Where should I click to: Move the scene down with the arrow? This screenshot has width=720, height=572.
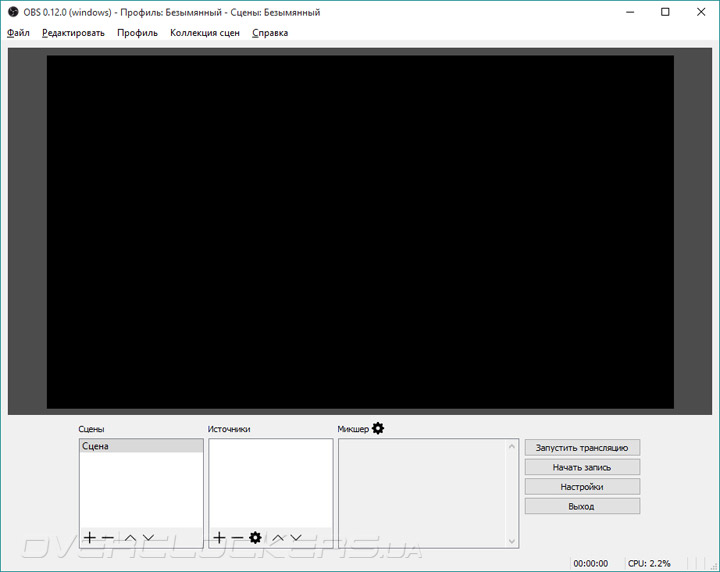coord(148,538)
